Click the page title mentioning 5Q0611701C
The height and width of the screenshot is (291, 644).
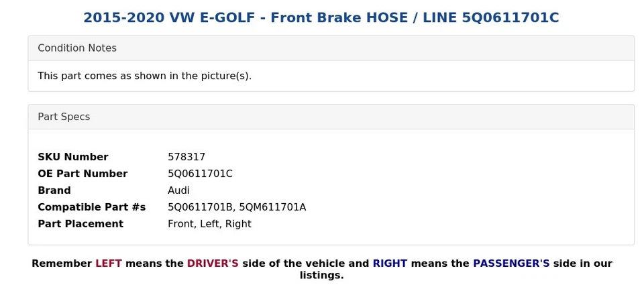pyautogui.click(x=321, y=17)
